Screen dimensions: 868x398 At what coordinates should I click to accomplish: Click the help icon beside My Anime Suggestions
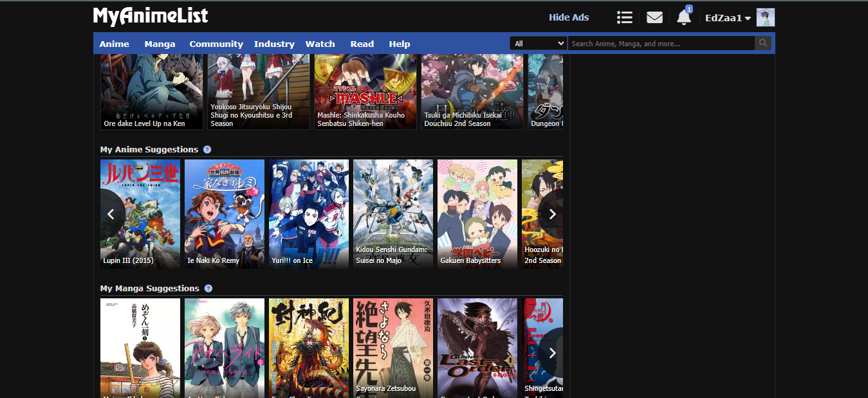point(207,150)
